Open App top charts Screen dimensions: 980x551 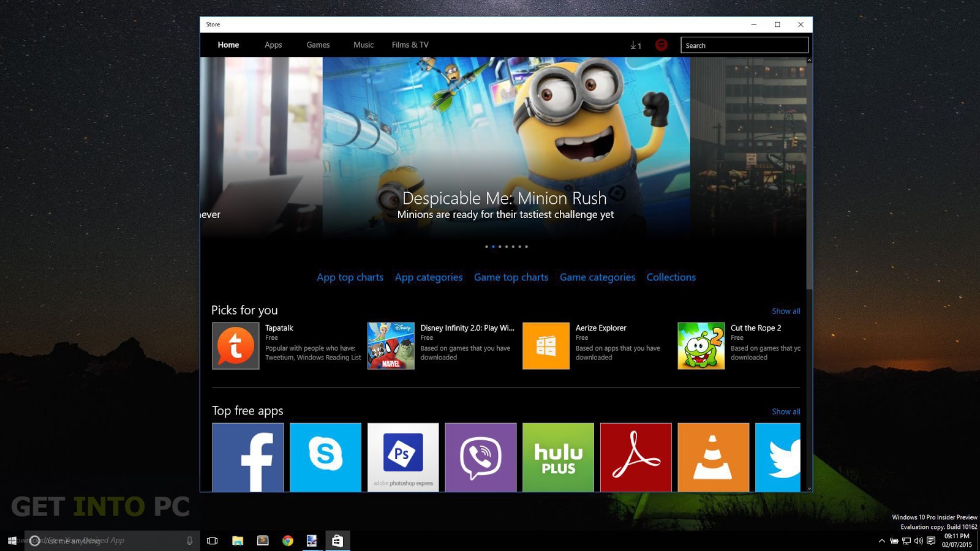[x=350, y=277]
